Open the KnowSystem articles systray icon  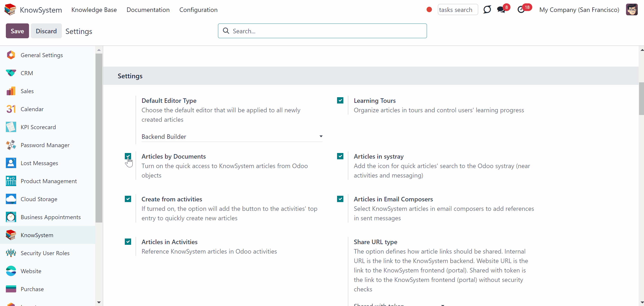coord(487,9)
